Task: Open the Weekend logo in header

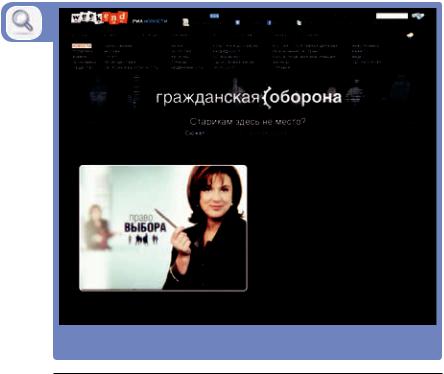Action: pyautogui.click(x=99, y=18)
